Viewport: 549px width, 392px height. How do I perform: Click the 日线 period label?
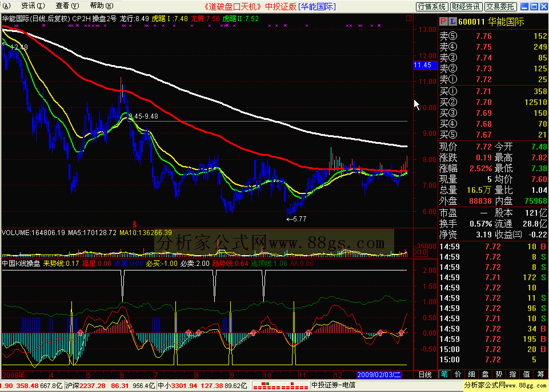click(426, 374)
